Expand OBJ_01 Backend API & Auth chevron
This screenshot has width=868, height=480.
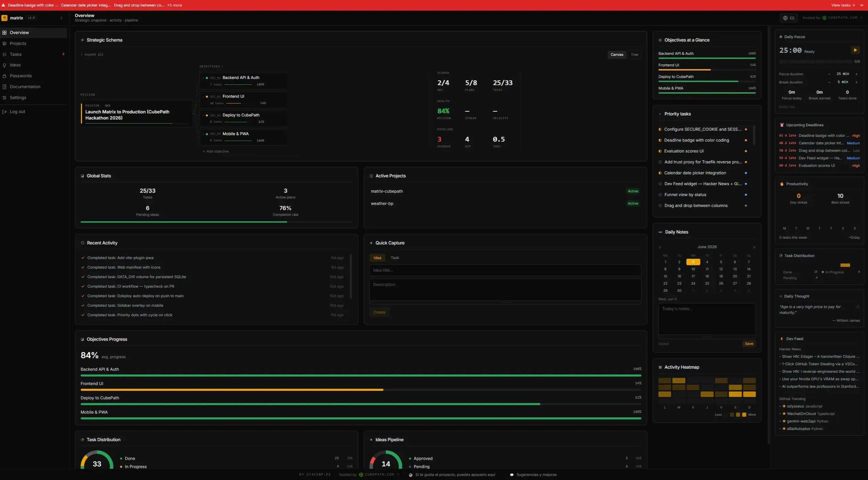(203, 78)
